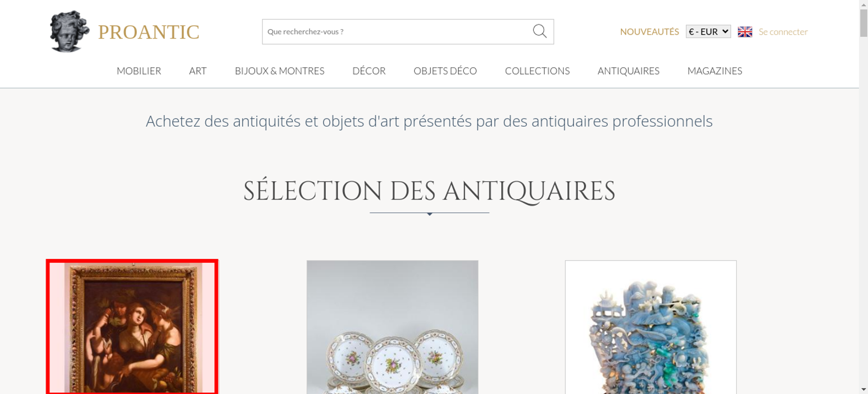
Task: Open the NOUVEAUTÉS link
Action: click(649, 32)
